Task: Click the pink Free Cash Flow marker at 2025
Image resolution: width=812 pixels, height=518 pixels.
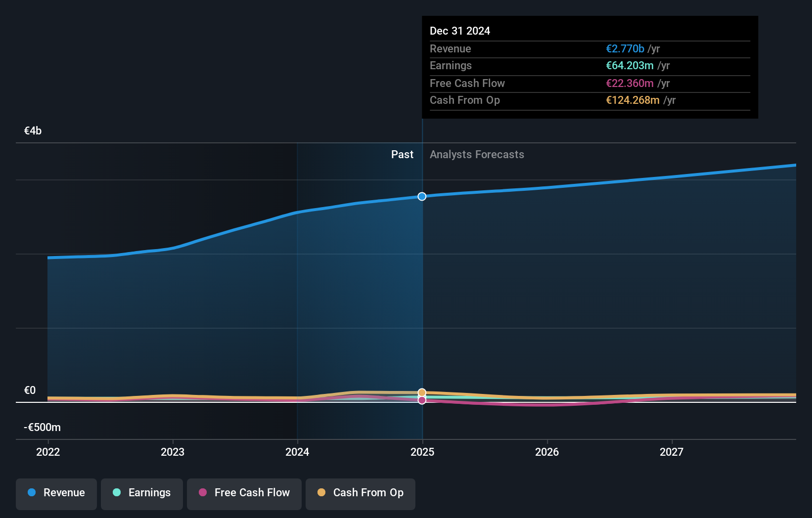Action: pos(422,400)
